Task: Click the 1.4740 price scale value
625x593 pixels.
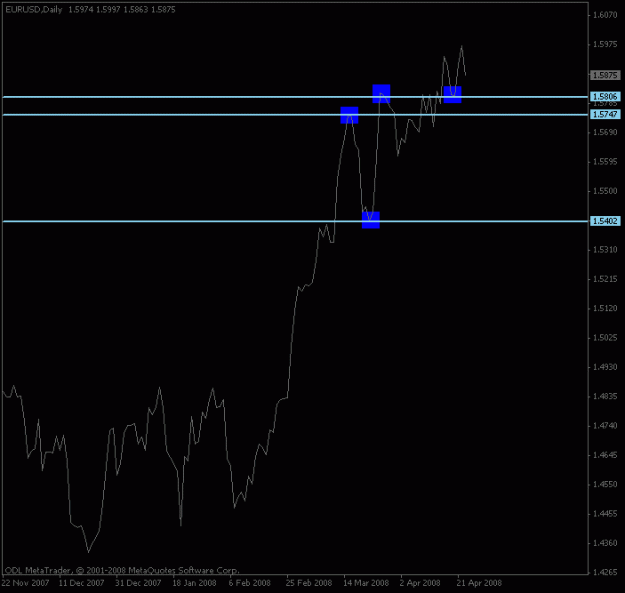Action: coord(605,426)
